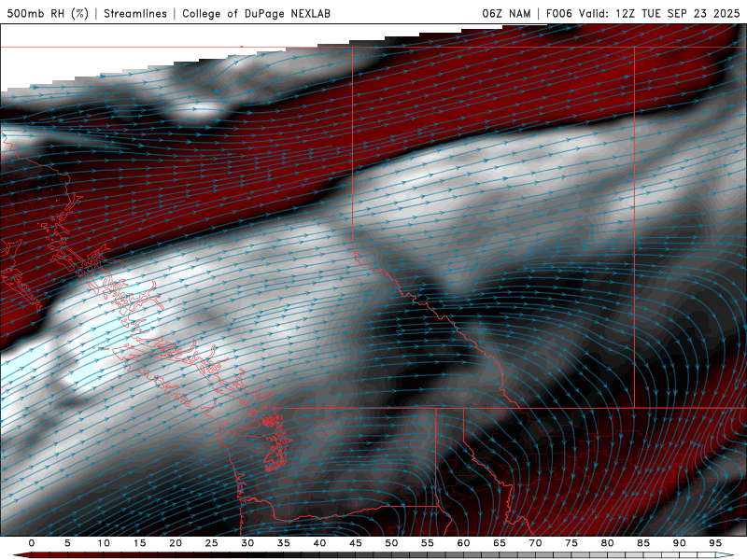Click the "80" humidity legend value
Screen dimensions: 747x560
(608, 543)
